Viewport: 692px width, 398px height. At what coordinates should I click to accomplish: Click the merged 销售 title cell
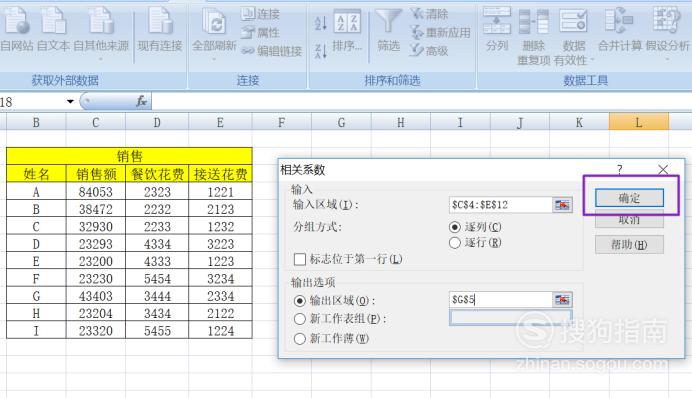[x=129, y=156]
